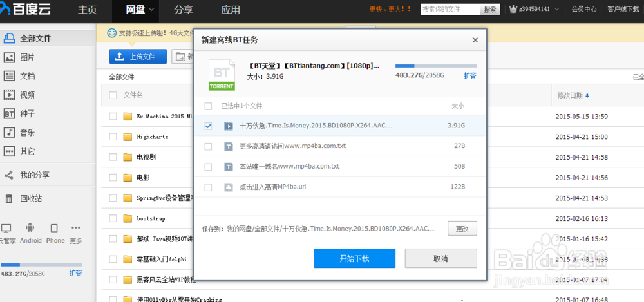Close the 新建离线BT任务 dialog
644x302 pixels.
(x=475, y=41)
